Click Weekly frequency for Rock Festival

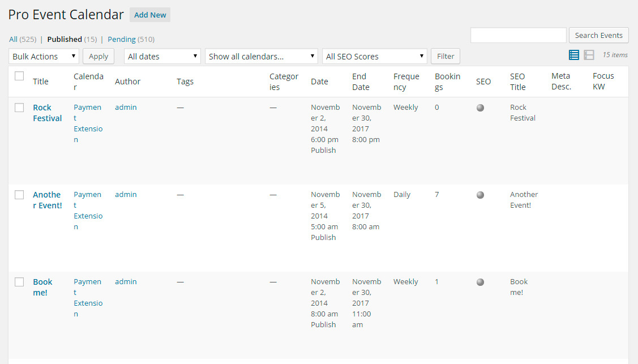(406, 108)
